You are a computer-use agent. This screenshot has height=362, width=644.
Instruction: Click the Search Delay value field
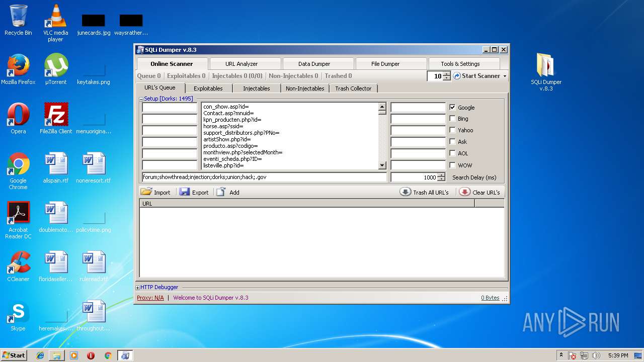[x=414, y=177]
